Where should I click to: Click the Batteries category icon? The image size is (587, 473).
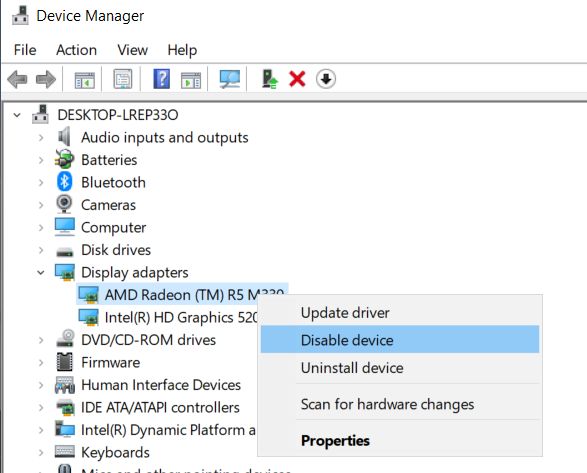coord(64,159)
